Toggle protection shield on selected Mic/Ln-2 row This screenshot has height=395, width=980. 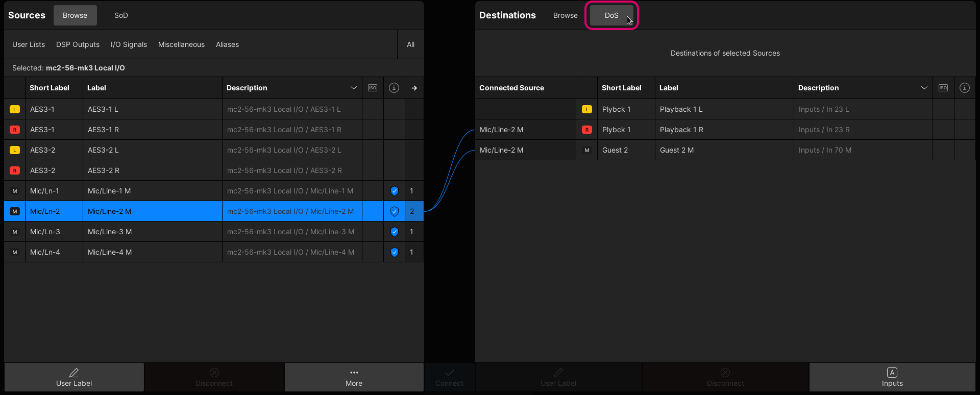pos(394,211)
